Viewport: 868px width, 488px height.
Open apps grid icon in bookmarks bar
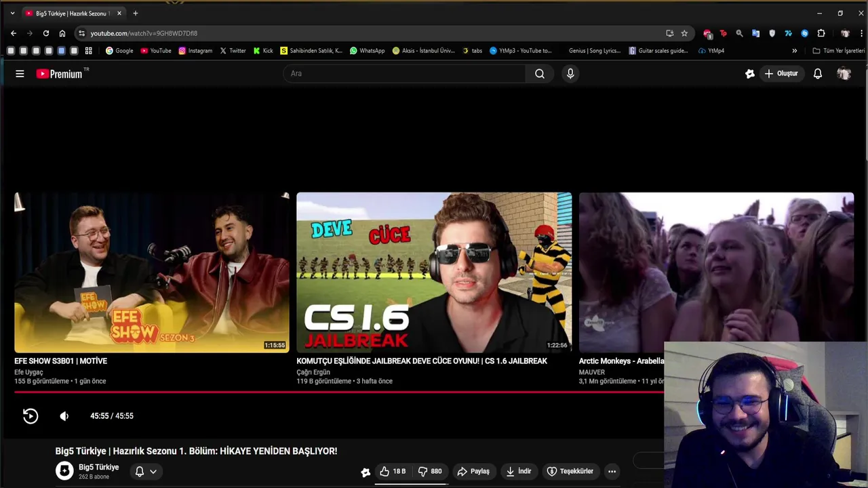(x=88, y=51)
